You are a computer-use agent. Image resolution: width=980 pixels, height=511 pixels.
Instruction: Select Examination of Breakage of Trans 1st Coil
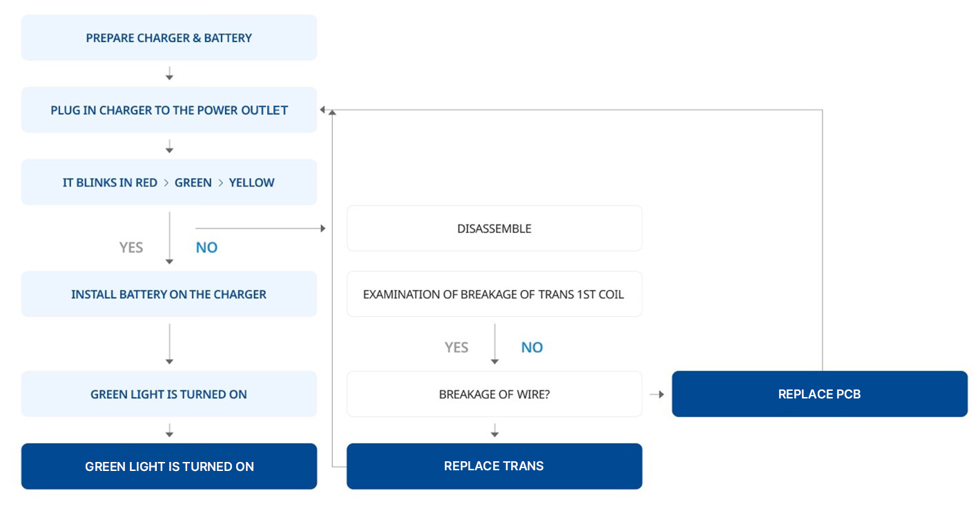coord(494,294)
